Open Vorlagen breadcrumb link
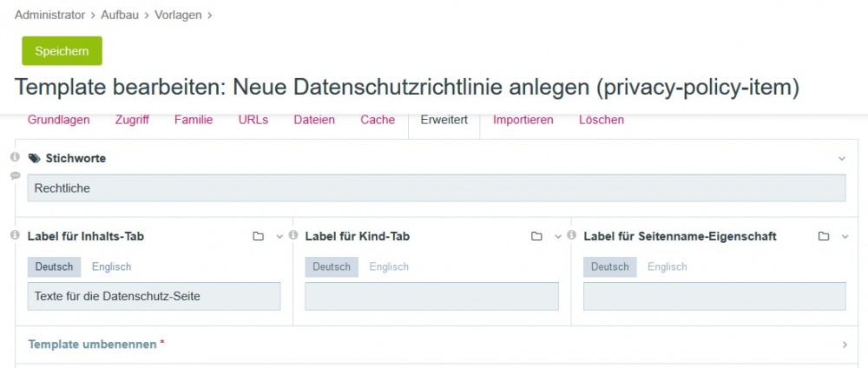 [x=178, y=15]
